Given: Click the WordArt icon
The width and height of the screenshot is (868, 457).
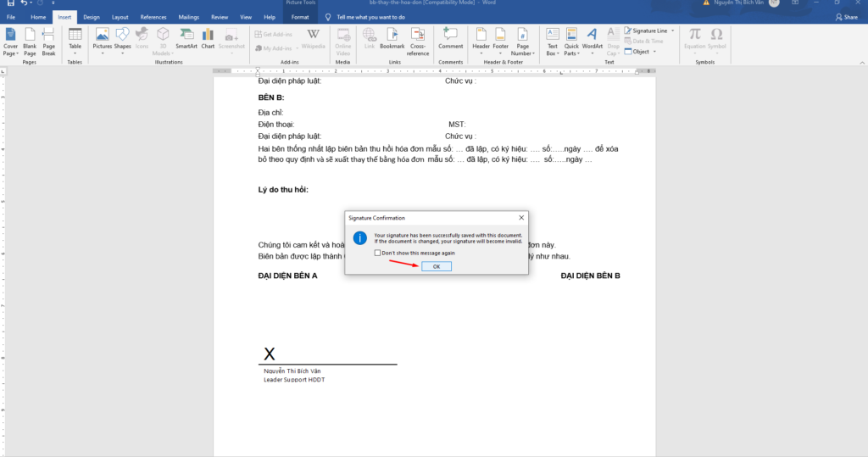Looking at the screenshot, I should (x=592, y=39).
